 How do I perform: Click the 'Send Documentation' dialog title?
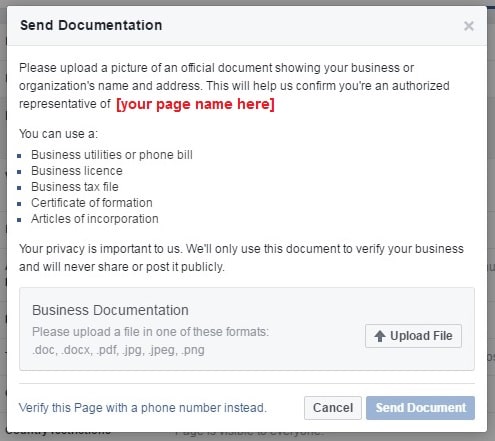pos(91,25)
